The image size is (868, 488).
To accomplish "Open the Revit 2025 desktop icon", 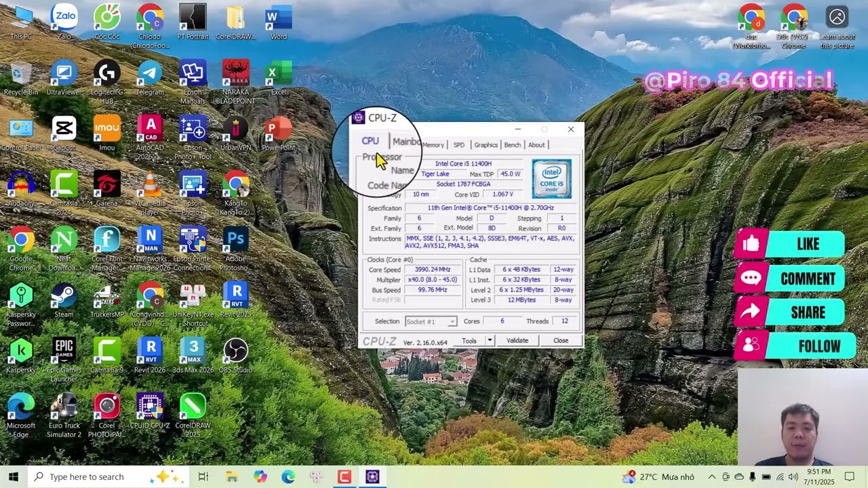I will [235, 300].
